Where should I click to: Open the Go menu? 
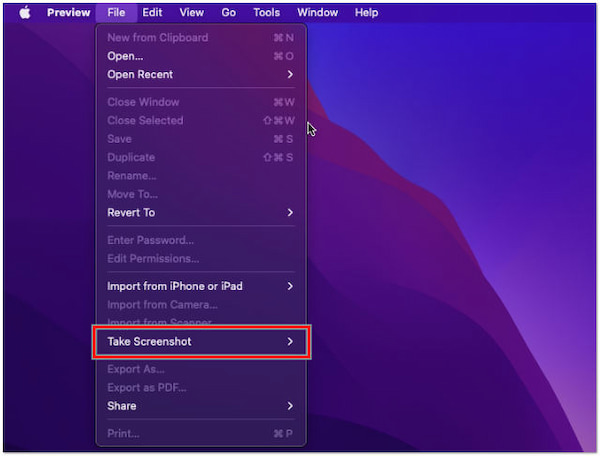point(228,13)
